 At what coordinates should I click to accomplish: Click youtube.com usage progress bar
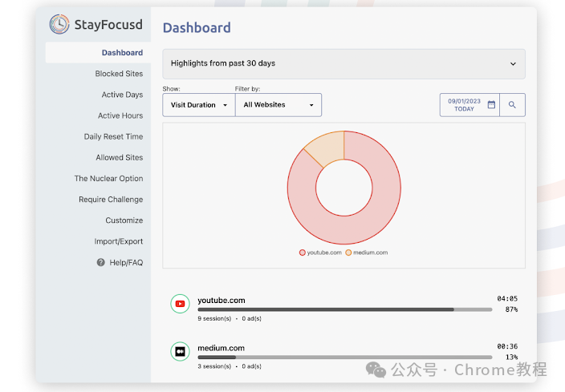345,309
